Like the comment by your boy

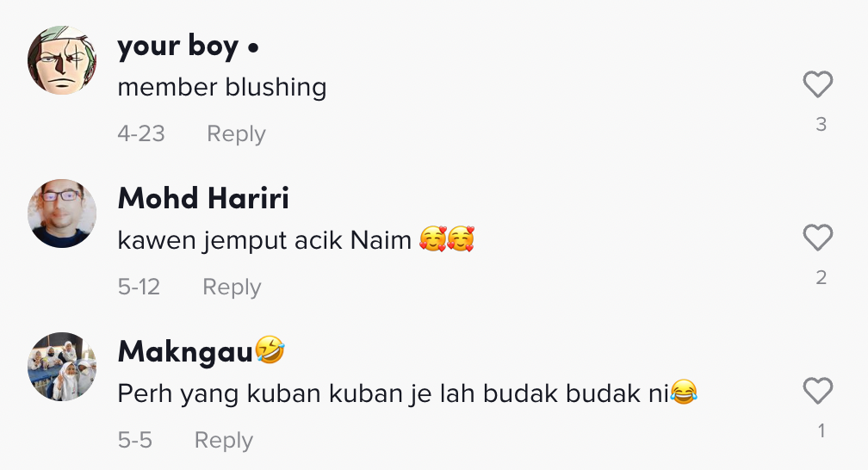818,84
